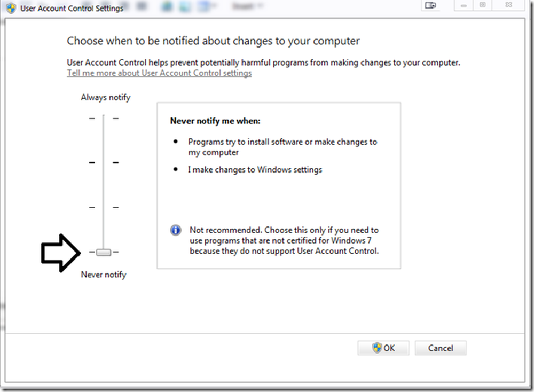This screenshot has width=534, height=392.
Task: Cancel the User Account Control dialog
Action: [x=441, y=348]
